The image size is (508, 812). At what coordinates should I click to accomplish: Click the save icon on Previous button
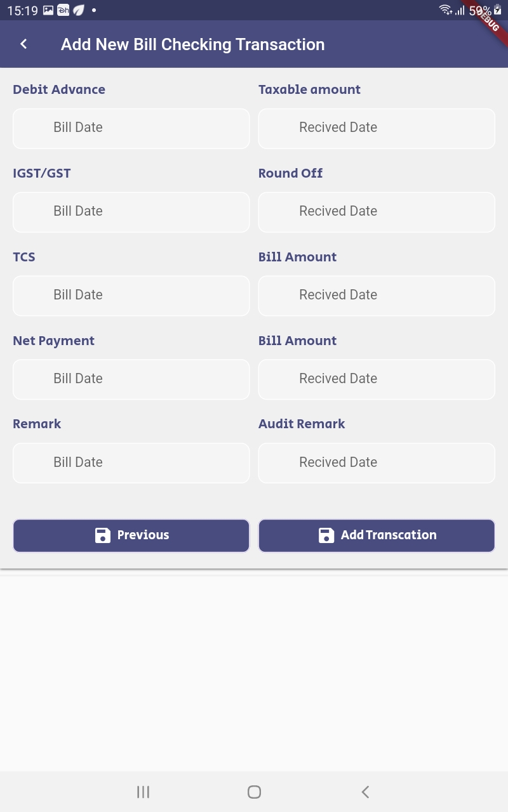click(x=103, y=535)
